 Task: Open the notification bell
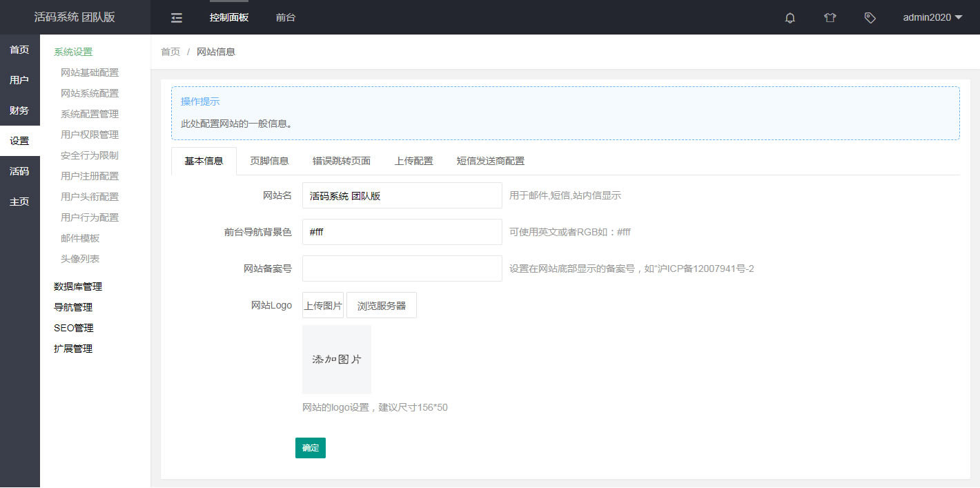[x=790, y=18]
